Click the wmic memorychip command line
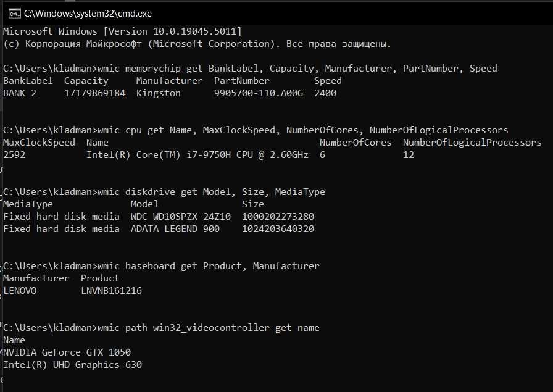The image size is (553, 392). tap(250, 69)
